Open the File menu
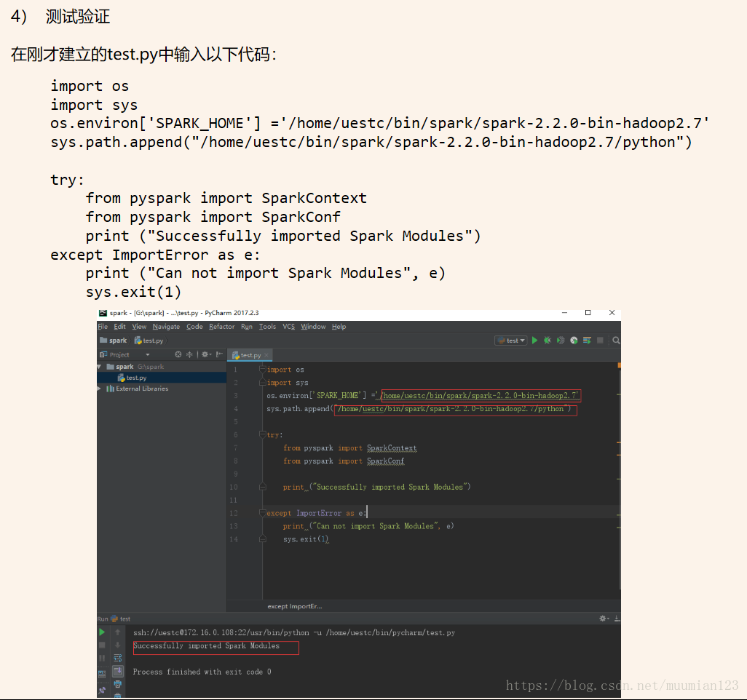The height and width of the screenshot is (700, 747). tap(103, 327)
